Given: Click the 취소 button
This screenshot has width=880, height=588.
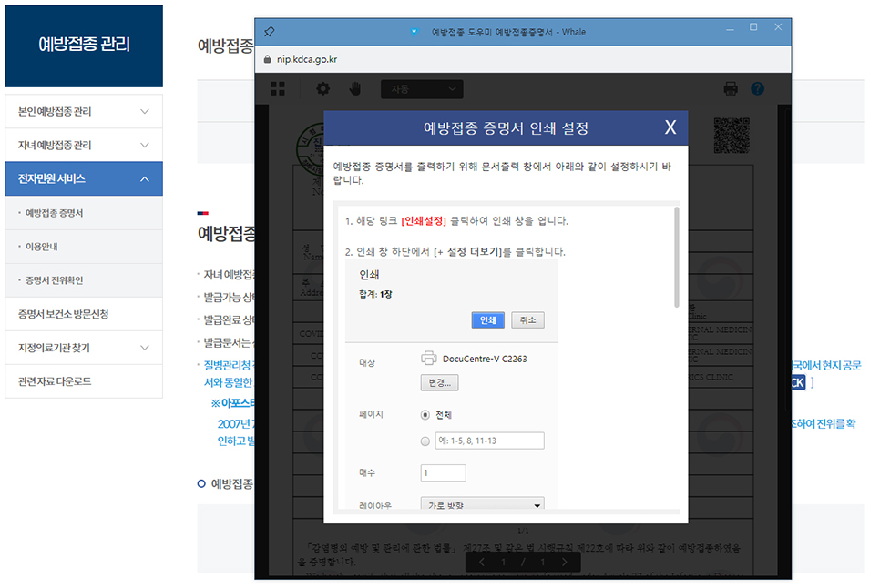Looking at the screenshot, I should [527, 320].
